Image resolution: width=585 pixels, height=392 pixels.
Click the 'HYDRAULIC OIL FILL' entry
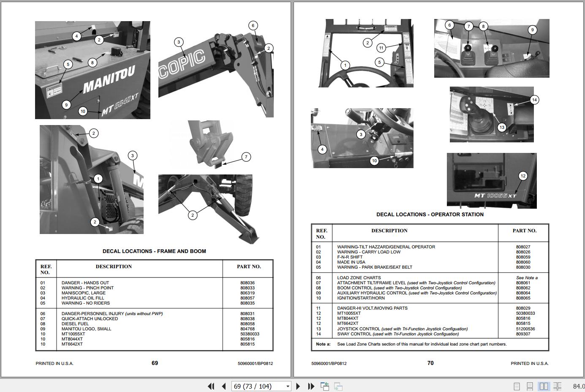point(83,298)
